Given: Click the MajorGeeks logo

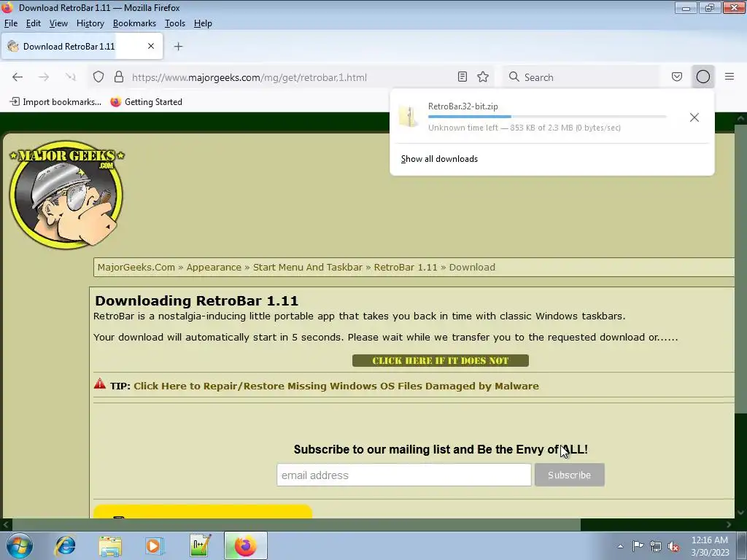Looking at the screenshot, I should pos(66,194).
